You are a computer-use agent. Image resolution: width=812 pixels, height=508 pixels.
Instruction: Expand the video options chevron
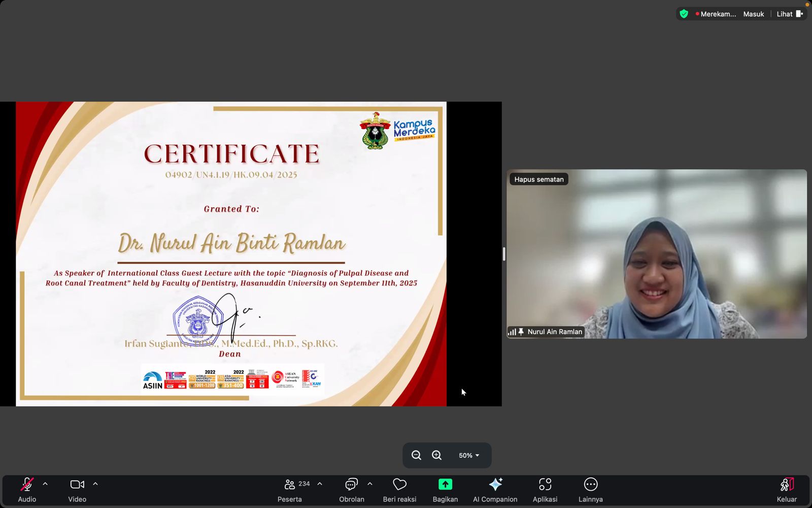[x=95, y=484]
